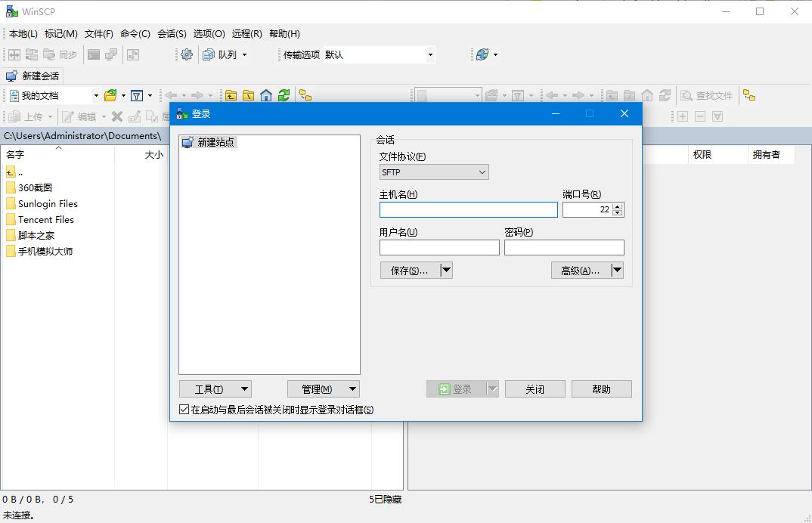Expand the Login (登录) button dropdown arrow
The width and height of the screenshot is (812, 523).
point(492,389)
